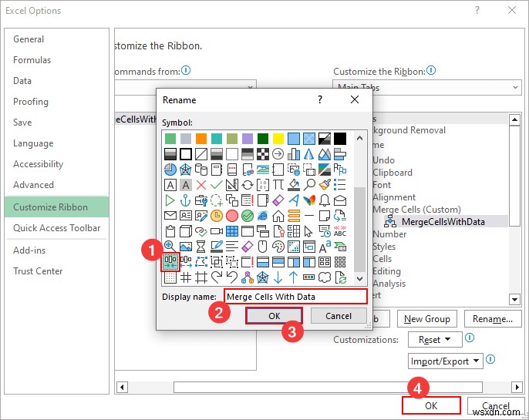Image resolution: width=529 pixels, height=420 pixels.
Task: Pick the blue anchor symbol
Action: [x=186, y=200]
